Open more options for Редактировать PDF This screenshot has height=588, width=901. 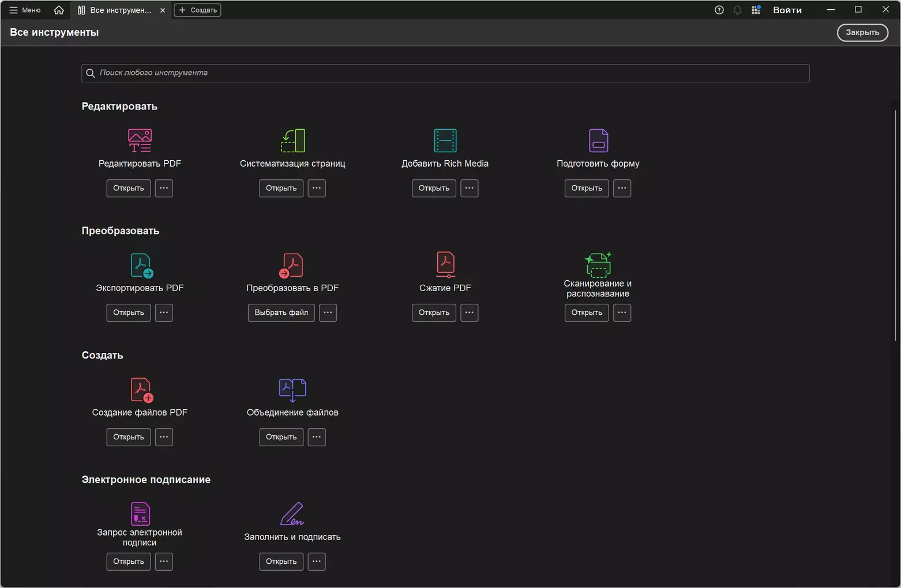pyautogui.click(x=164, y=188)
